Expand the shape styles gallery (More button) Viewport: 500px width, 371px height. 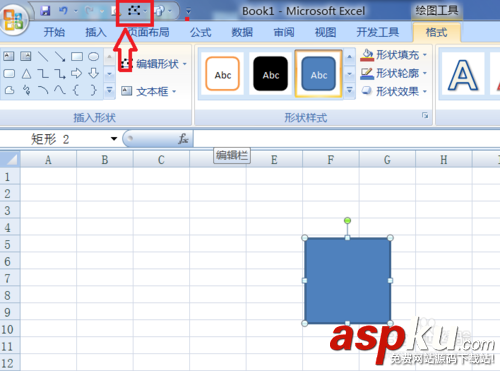click(x=349, y=90)
